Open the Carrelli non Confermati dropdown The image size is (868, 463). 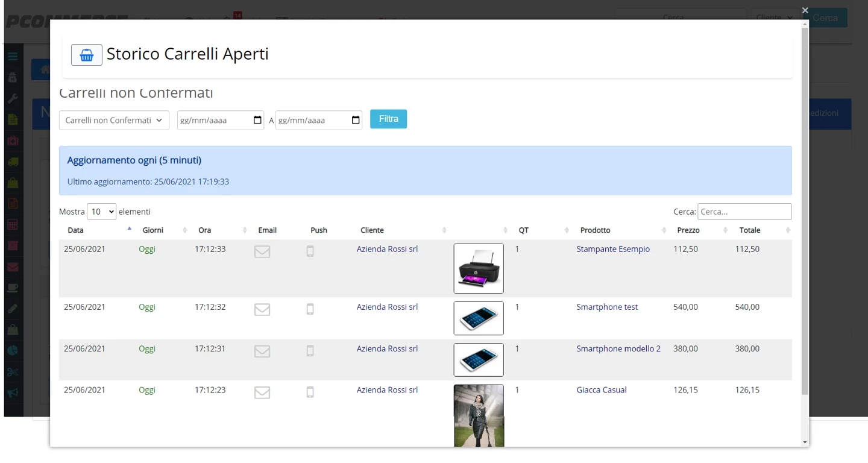tap(114, 120)
